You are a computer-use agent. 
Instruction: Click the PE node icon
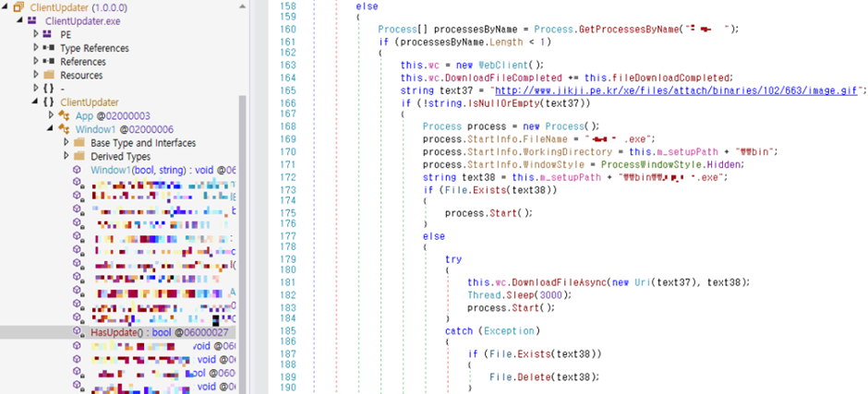(48, 34)
